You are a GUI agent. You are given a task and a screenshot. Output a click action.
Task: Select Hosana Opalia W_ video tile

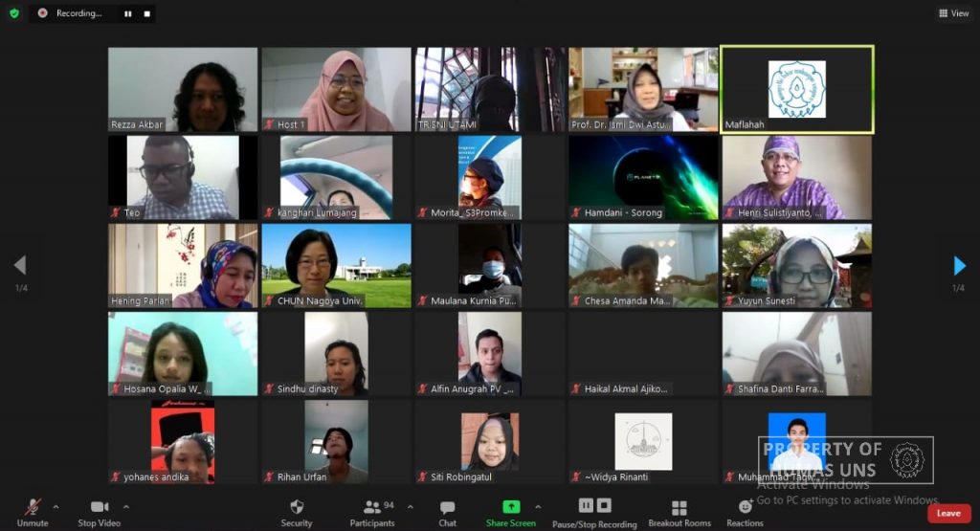[183, 354]
